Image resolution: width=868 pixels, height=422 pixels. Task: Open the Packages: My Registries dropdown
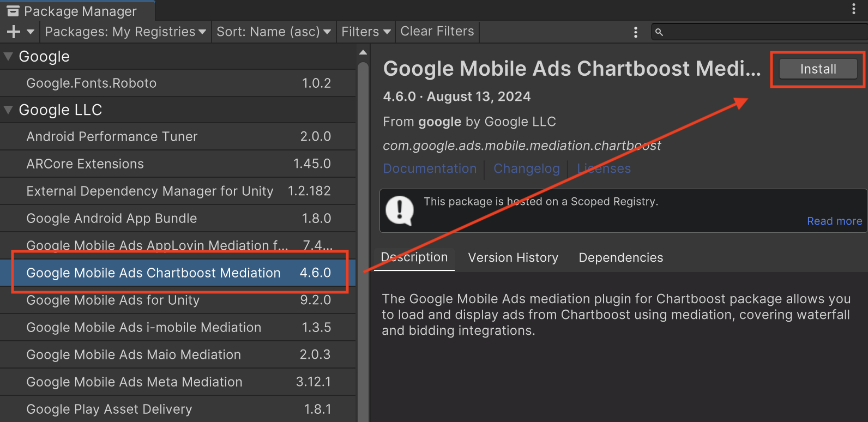coord(125,32)
